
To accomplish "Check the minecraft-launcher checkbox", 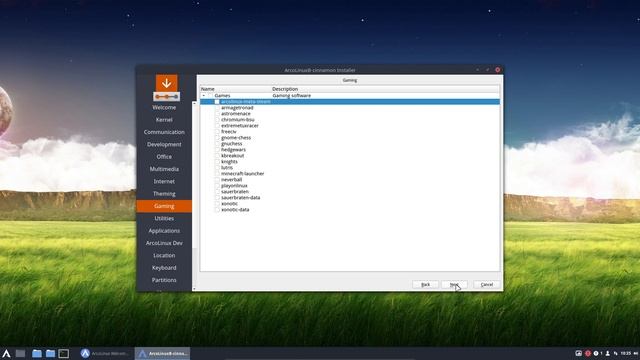I will [217, 173].
